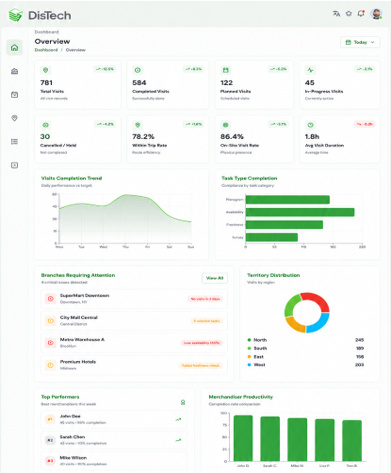Click the red alert badge for SuperMart Downtown

205,299
